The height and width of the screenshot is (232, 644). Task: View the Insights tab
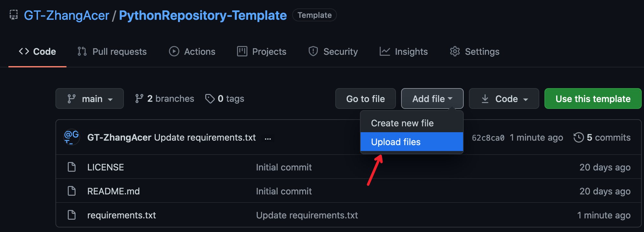[403, 52]
